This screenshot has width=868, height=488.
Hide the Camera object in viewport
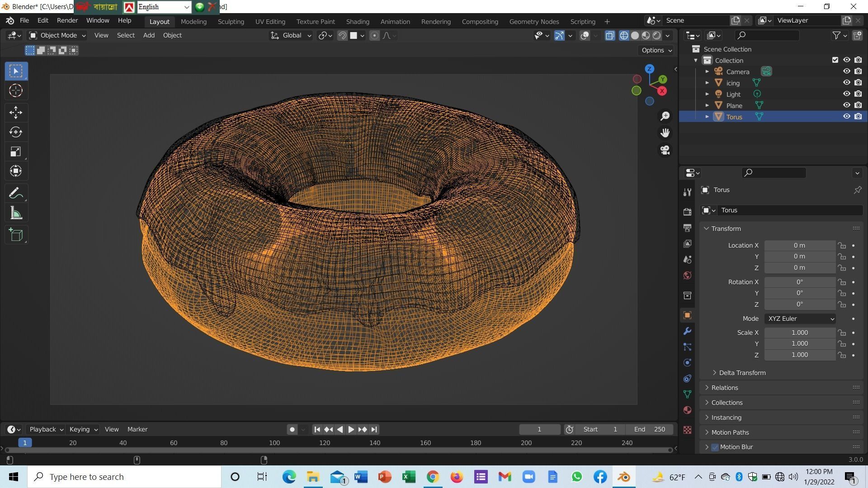coord(846,71)
